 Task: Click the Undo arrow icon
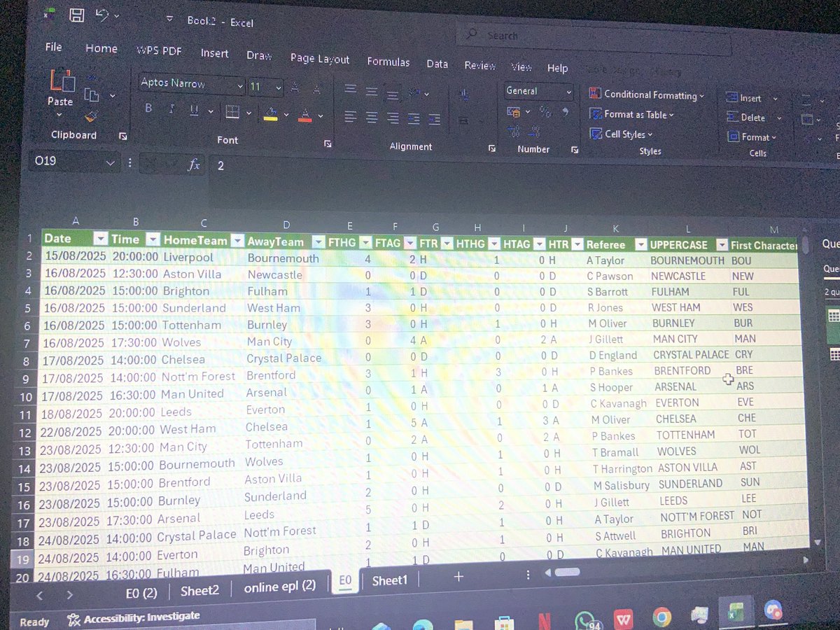[103, 14]
